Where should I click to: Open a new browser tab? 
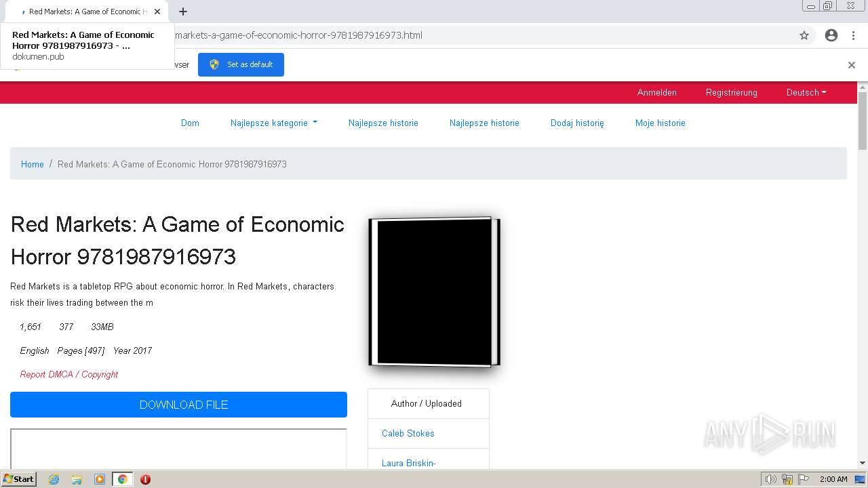[183, 12]
